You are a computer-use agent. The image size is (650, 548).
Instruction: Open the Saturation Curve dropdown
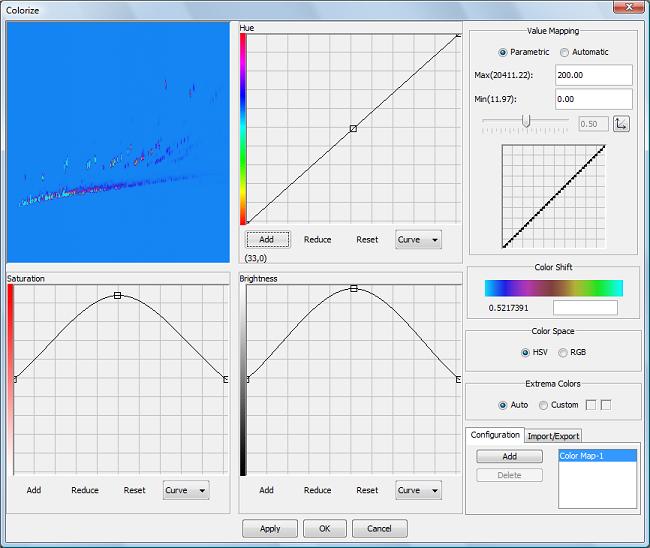pyautogui.click(x=186, y=490)
